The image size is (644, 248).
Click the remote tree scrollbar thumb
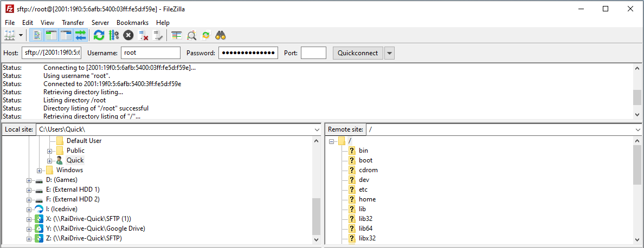tap(637, 164)
